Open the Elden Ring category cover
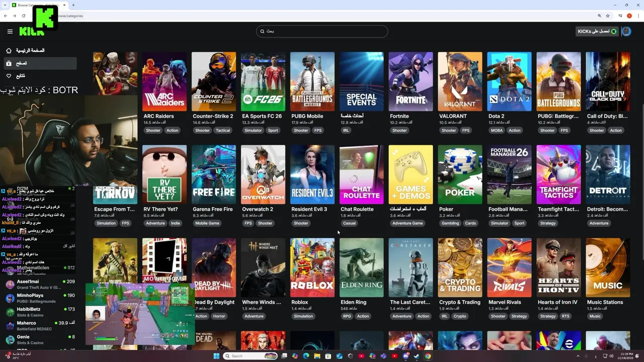The height and width of the screenshot is (362, 644). point(362,267)
